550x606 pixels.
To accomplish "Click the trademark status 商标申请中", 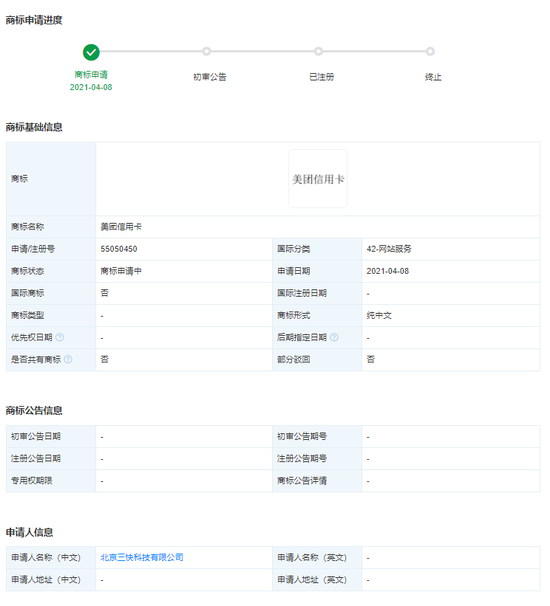I will click(x=121, y=271).
